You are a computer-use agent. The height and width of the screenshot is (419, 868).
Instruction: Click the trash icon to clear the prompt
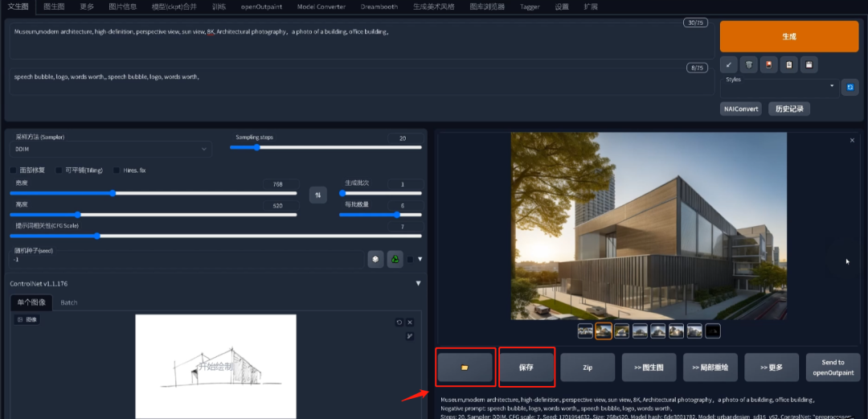point(748,65)
